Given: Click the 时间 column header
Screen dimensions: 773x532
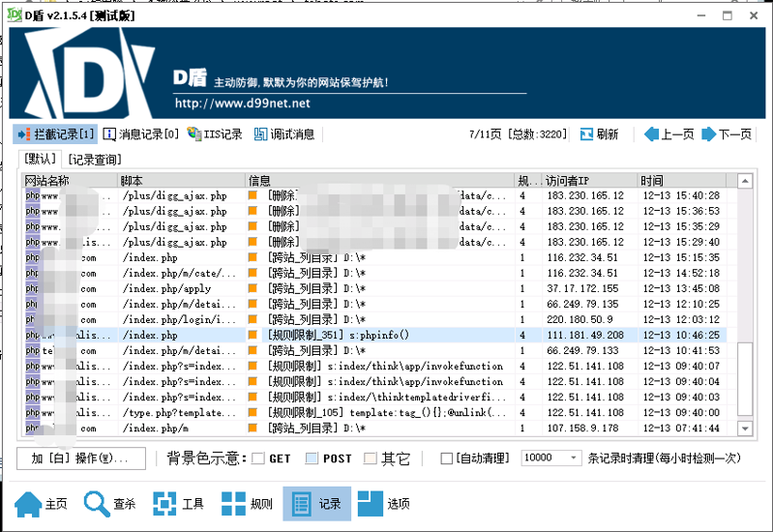Looking at the screenshot, I should [682, 181].
